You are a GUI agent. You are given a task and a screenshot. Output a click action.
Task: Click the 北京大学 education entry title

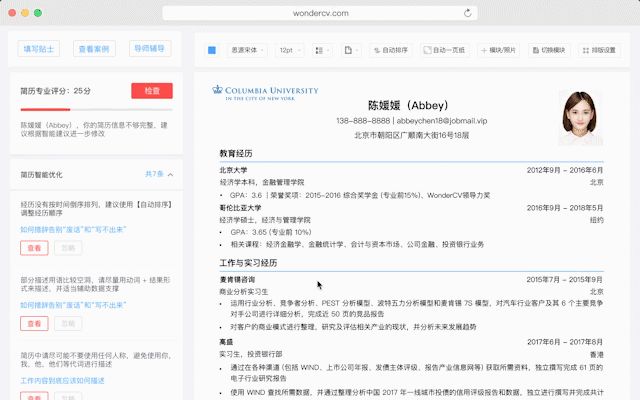[233, 170]
